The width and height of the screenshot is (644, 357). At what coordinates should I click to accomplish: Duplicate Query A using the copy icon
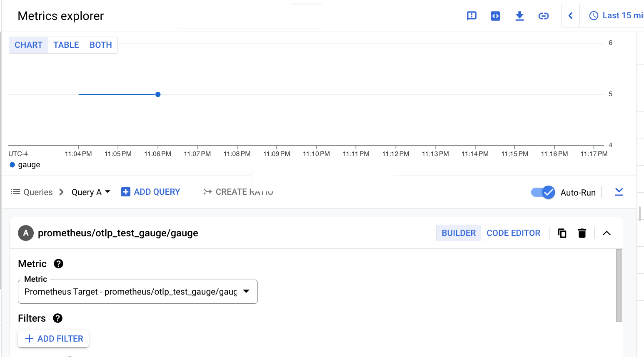point(562,233)
